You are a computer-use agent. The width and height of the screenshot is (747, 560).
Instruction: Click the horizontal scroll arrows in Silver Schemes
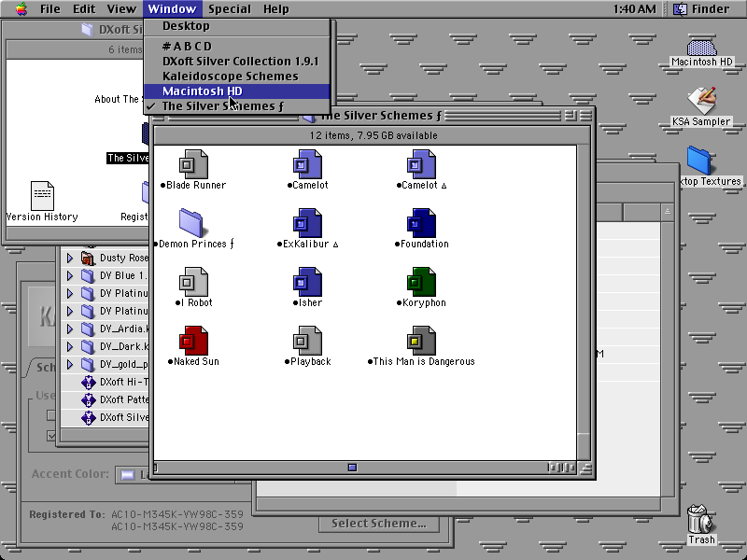coord(561,468)
